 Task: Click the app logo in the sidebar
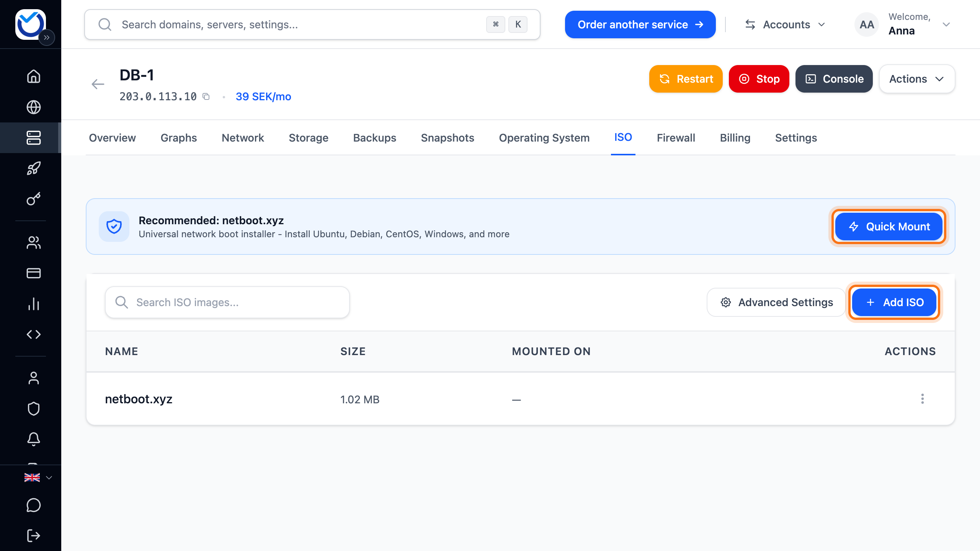coord(30,24)
